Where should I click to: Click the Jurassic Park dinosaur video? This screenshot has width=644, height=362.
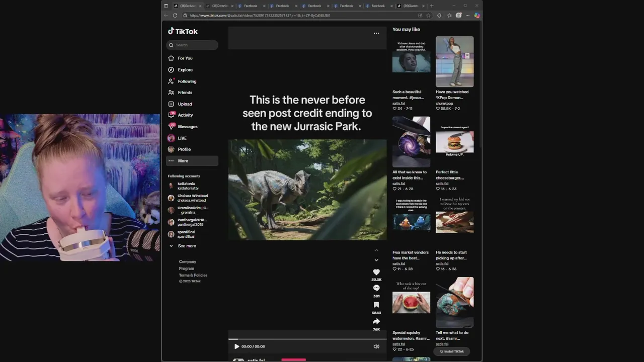point(307,190)
